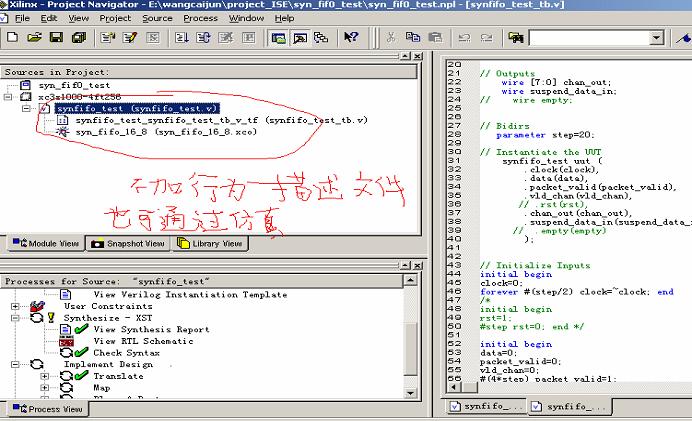Click the Cut scissors toolbar icon
Image resolution: width=692 pixels, height=421 pixels.
coord(389,37)
